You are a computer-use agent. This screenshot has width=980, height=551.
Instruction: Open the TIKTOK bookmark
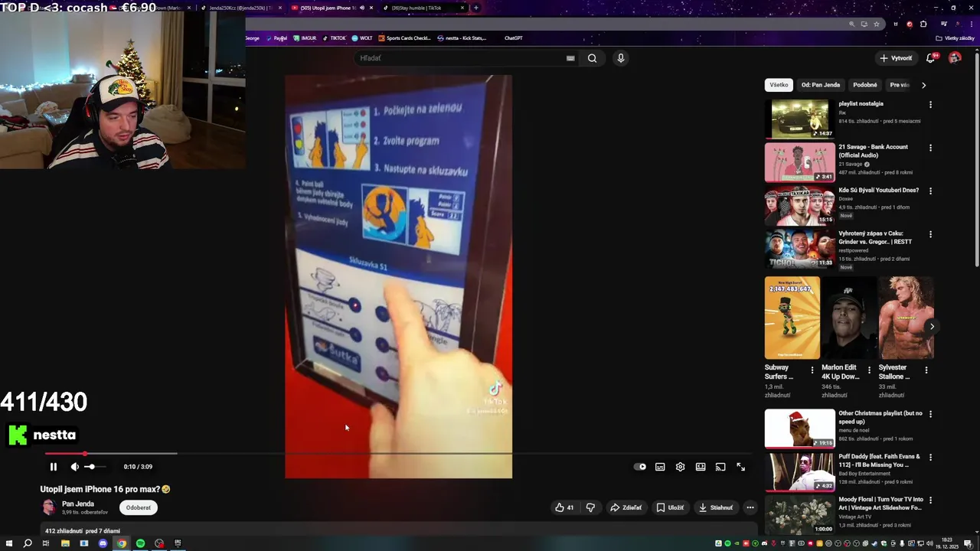tap(334, 38)
